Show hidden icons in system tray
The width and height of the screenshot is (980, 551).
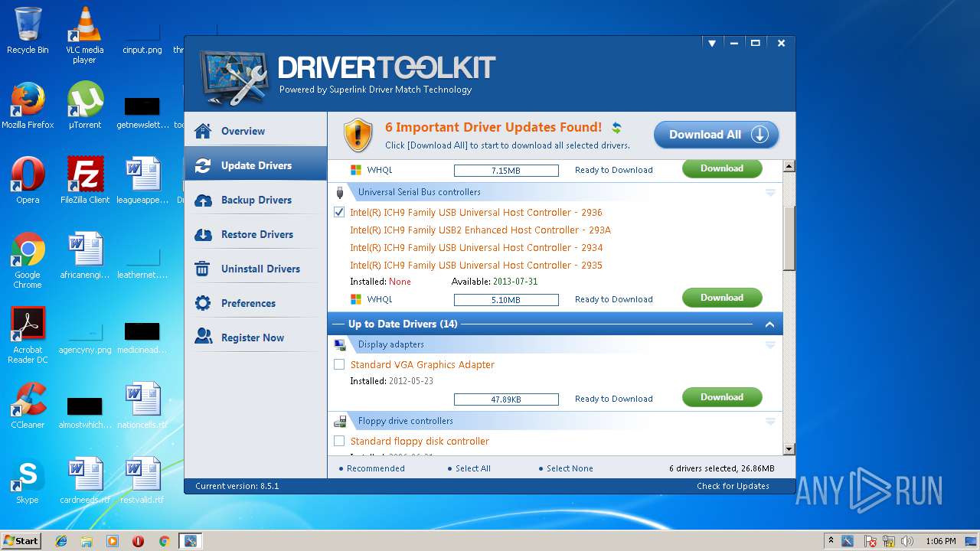[831, 541]
